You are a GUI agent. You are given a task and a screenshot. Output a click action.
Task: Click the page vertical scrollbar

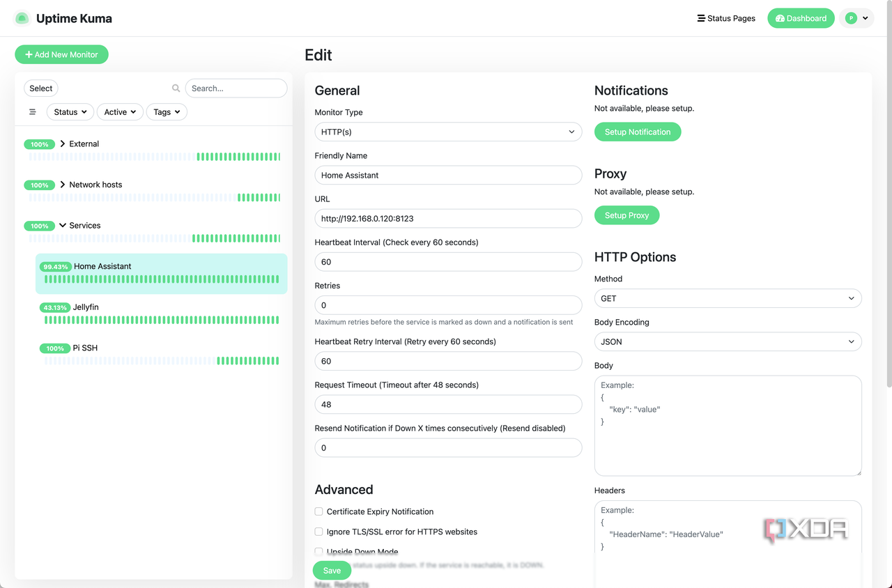pyautogui.click(x=889, y=194)
